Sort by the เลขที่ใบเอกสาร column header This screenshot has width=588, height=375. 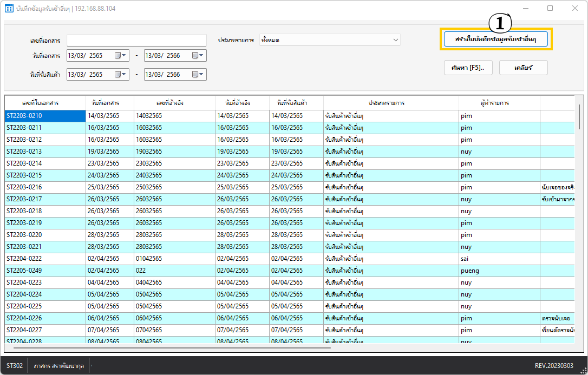coord(45,103)
